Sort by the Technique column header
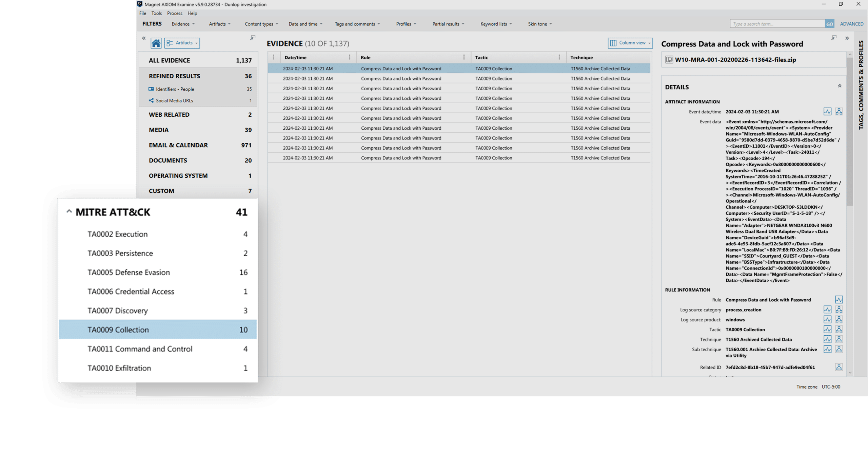 tap(581, 57)
